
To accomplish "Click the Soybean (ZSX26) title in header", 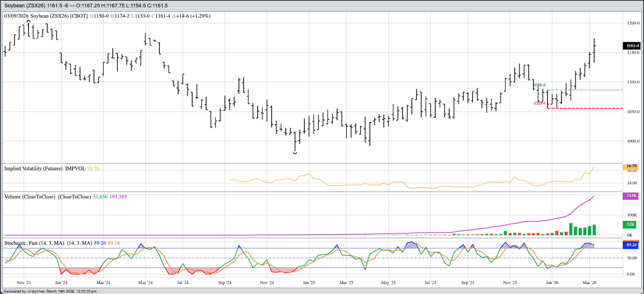I will pos(24,6).
